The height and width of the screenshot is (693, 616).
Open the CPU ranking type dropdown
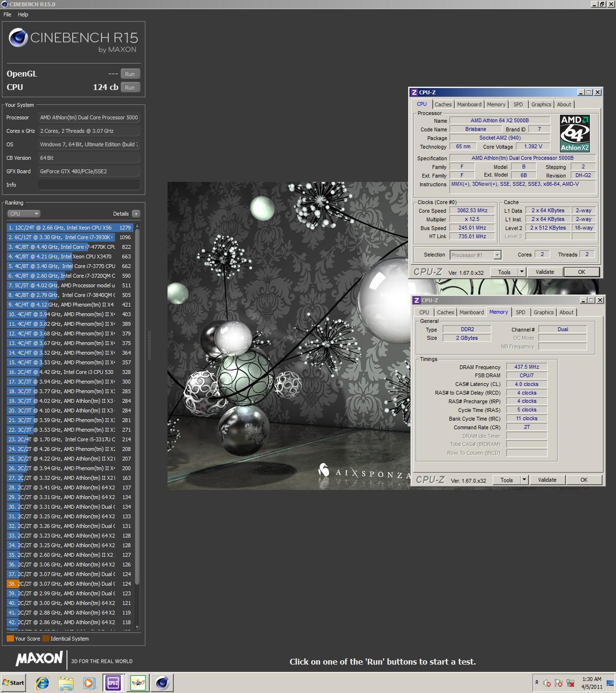coord(24,214)
